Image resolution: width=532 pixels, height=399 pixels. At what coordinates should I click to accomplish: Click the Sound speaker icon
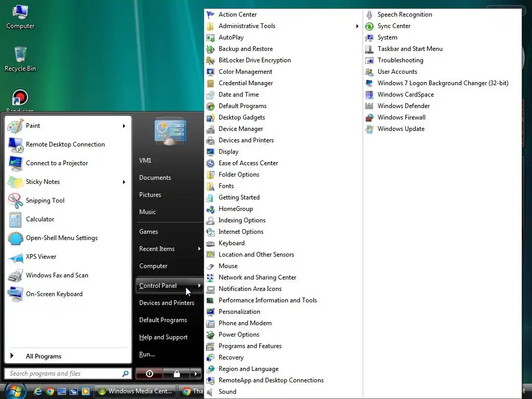[210, 392]
